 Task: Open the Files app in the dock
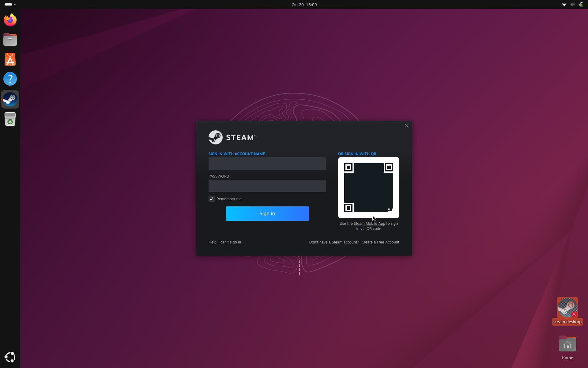(10, 39)
